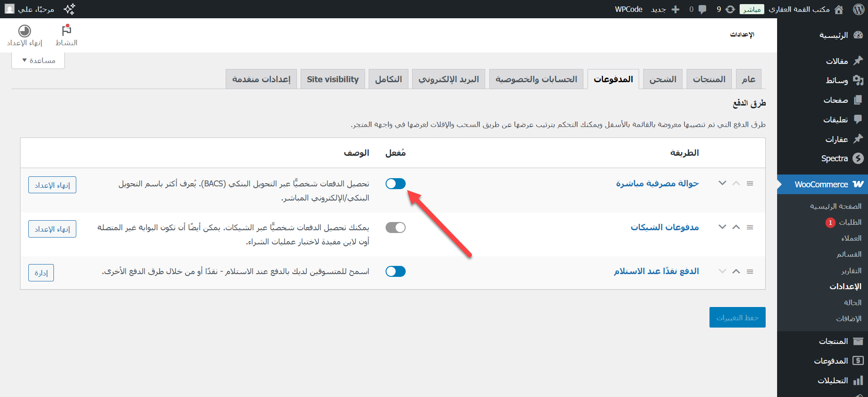
Task: Move مدفوعات الشيكات up with chevron
Action: [x=736, y=227]
